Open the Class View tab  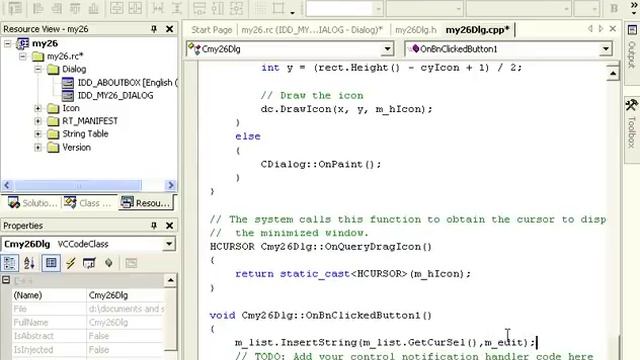(x=88, y=203)
